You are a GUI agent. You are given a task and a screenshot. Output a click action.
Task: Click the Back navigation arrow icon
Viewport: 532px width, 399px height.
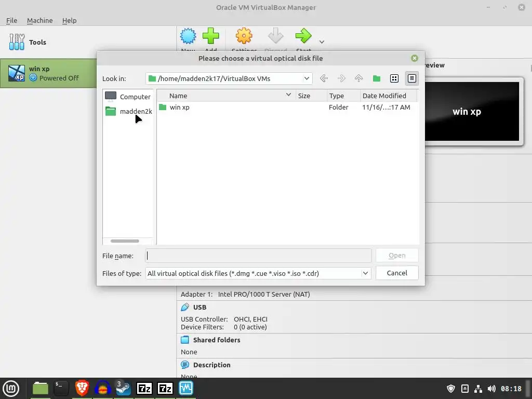324,78
